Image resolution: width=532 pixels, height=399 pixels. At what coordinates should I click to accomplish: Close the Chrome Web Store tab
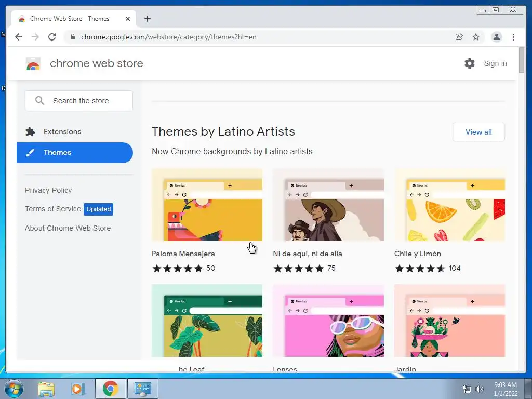point(128,19)
